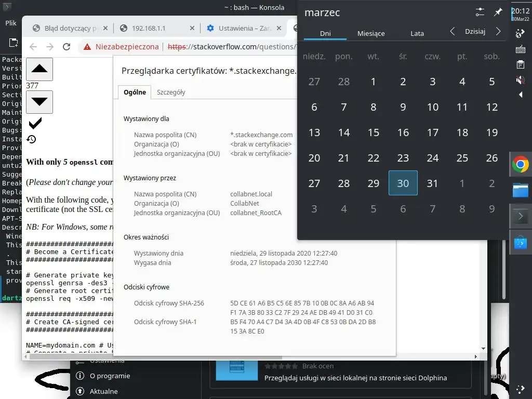Image resolution: width=532 pixels, height=399 pixels.
Task: Downvote the answer with down arrow
Action: click(x=39, y=102)
